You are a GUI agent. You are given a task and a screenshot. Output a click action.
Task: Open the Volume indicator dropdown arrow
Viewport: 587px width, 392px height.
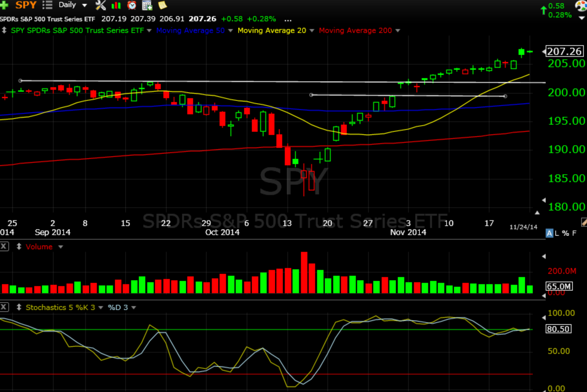tap(60, 247)
